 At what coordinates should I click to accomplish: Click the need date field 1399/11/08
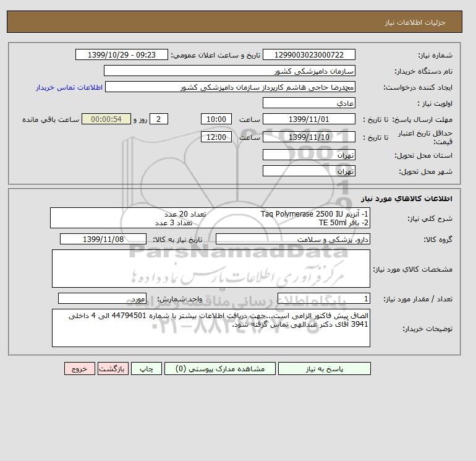click(103, 239)
